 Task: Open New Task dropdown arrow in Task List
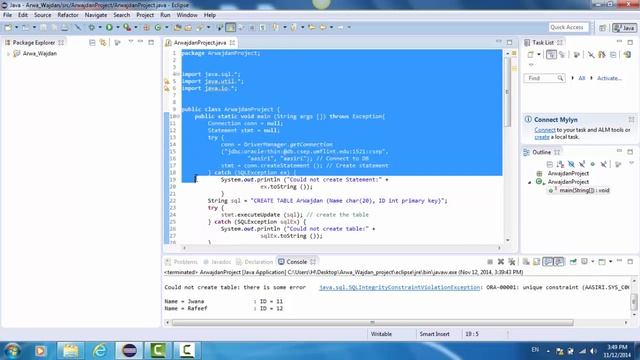539,54
